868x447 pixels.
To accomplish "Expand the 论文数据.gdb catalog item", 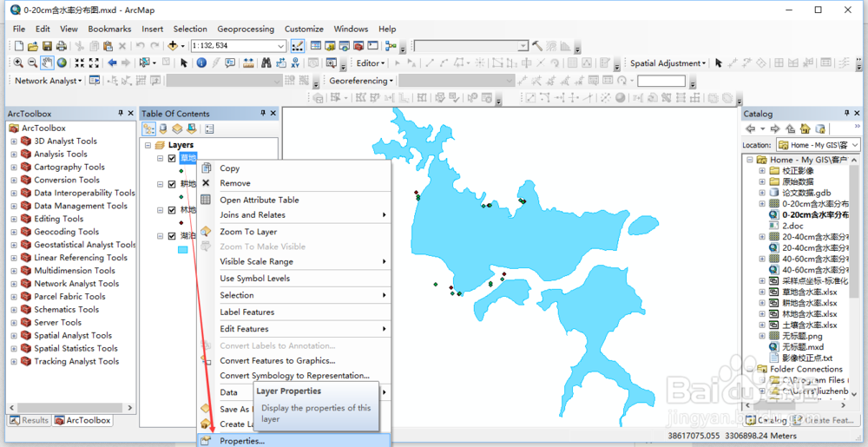I will [762, 193].
